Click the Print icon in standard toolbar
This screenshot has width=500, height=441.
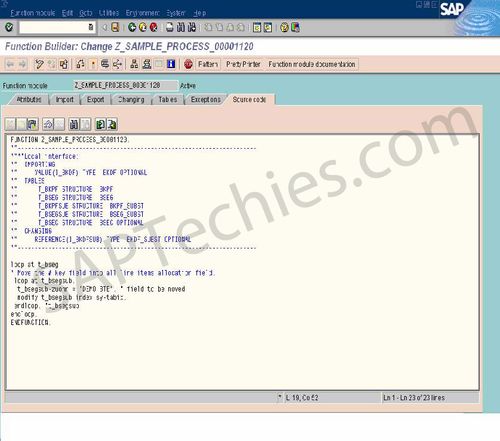(x=170, y=27)
